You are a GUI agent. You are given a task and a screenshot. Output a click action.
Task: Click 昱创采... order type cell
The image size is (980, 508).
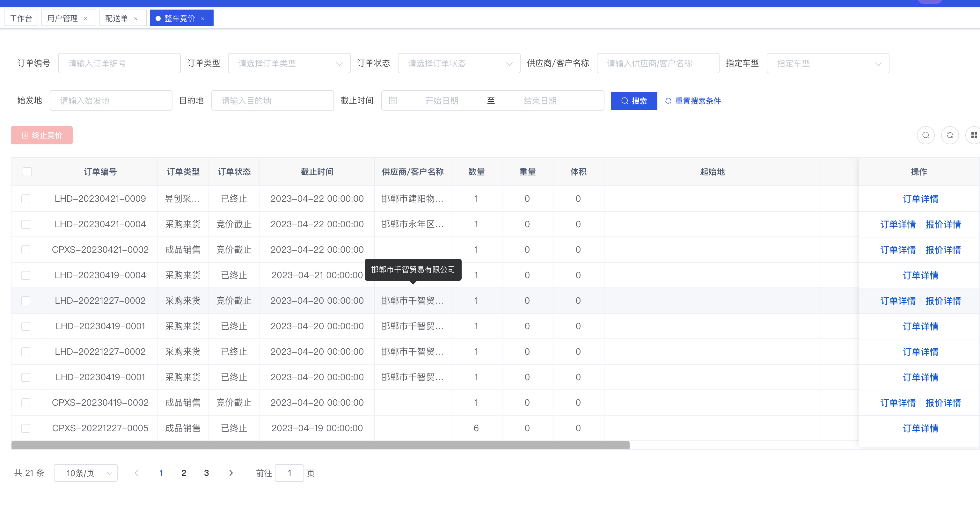tap(183, 199)
